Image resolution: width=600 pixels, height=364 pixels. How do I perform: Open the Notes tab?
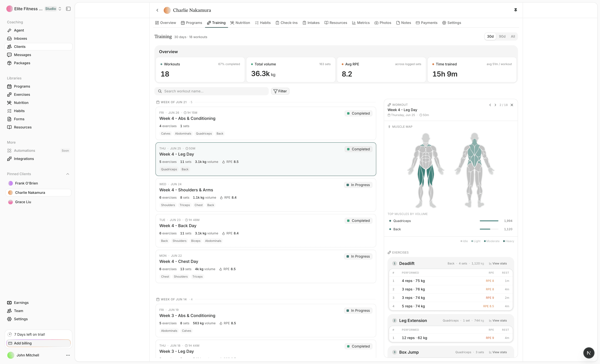[403, 23]
